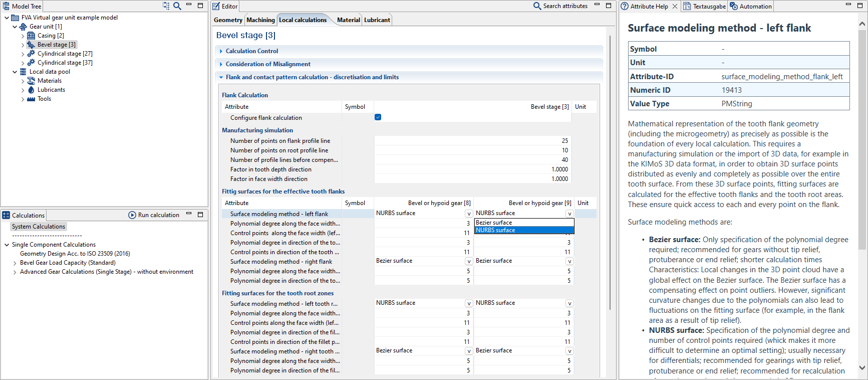The height and width of the screenshot is (380, 868).
Task: Click the tree structure icon in Model Tree header
Action: (x=166, y=6)
